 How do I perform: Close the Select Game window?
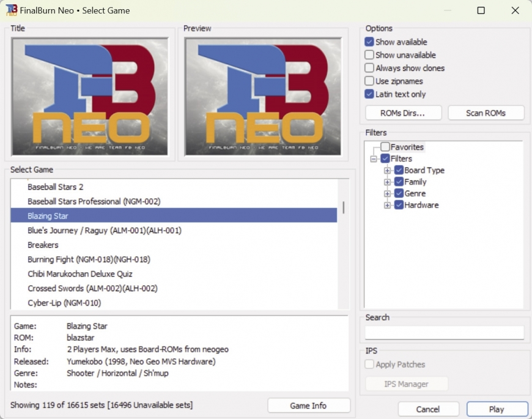(x=515, y=10)
